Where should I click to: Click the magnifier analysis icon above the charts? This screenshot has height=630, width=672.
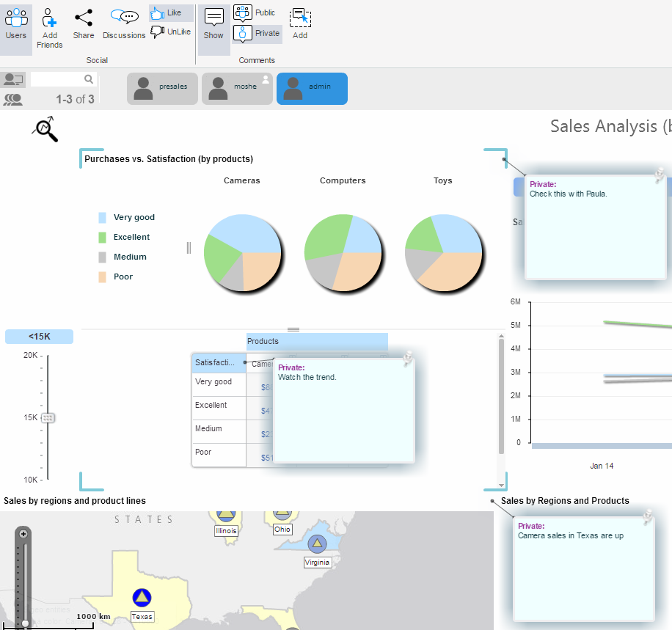pyautogui.click(x=45, y=129)
